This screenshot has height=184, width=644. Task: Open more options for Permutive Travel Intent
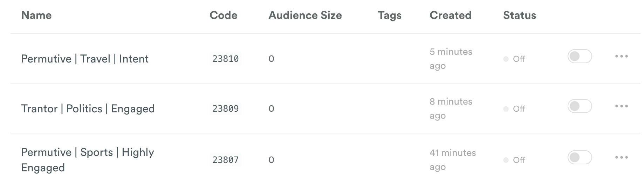(x=621, y=56)
